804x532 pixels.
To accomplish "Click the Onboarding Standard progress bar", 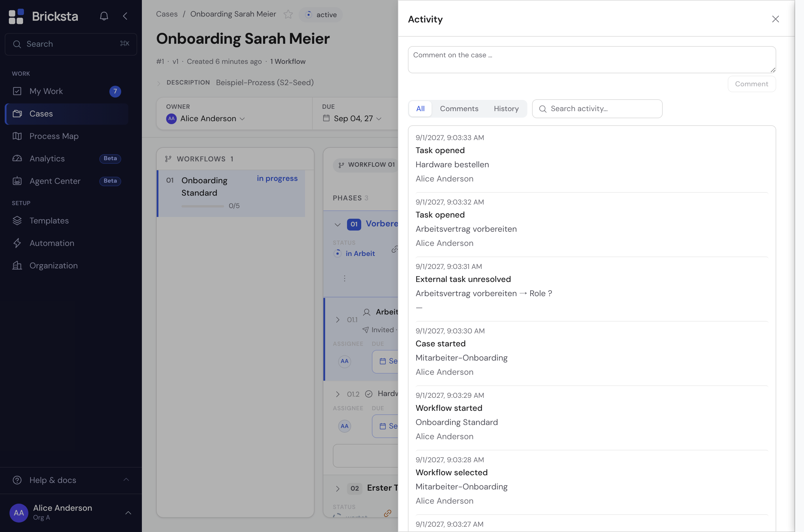I will (202, 206).
